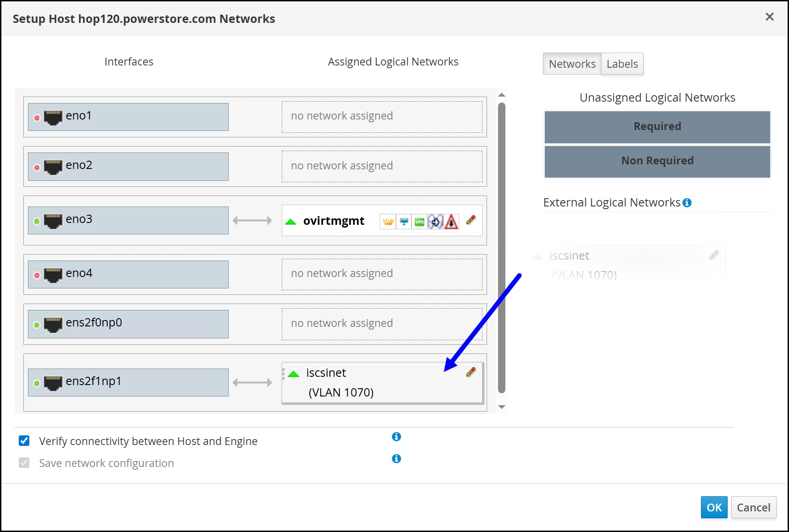Close the Setup Host Networks dialog
The height and width of the screenshot is (532, 789).
point(770,17)
